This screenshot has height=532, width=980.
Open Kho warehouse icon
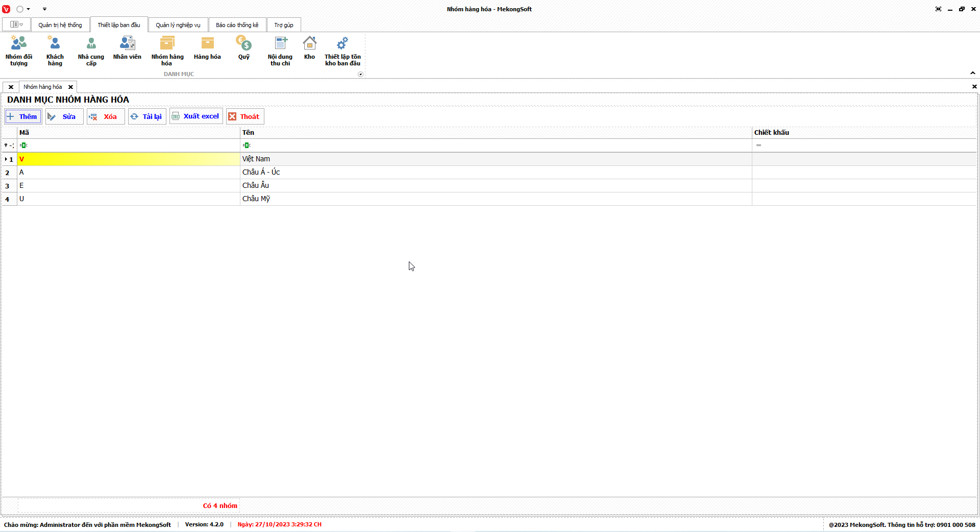pyautogui.click(x=309, y=48)
